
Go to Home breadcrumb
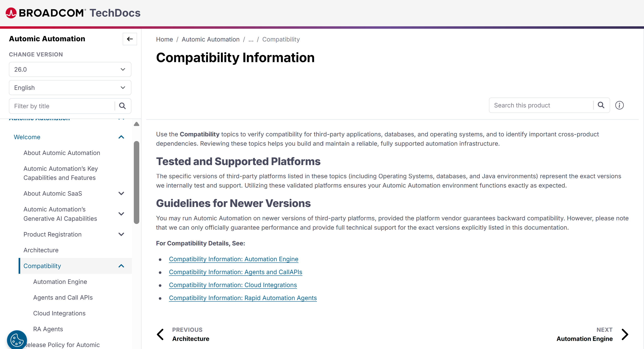[165, 39]
